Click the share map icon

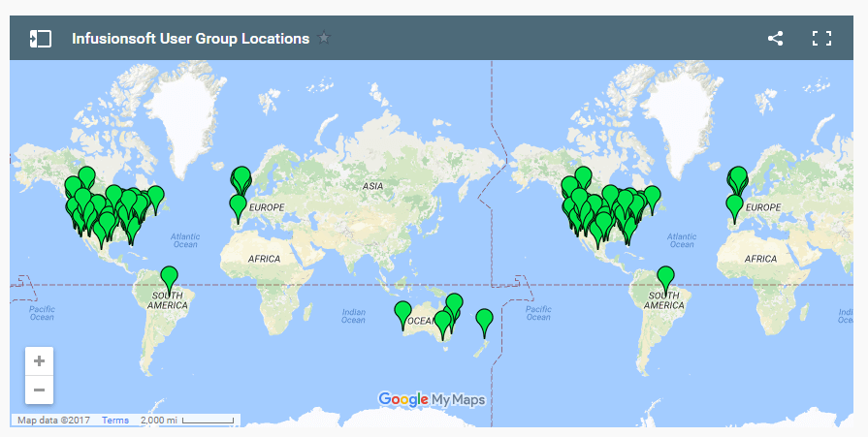click(x=775, y=38)
